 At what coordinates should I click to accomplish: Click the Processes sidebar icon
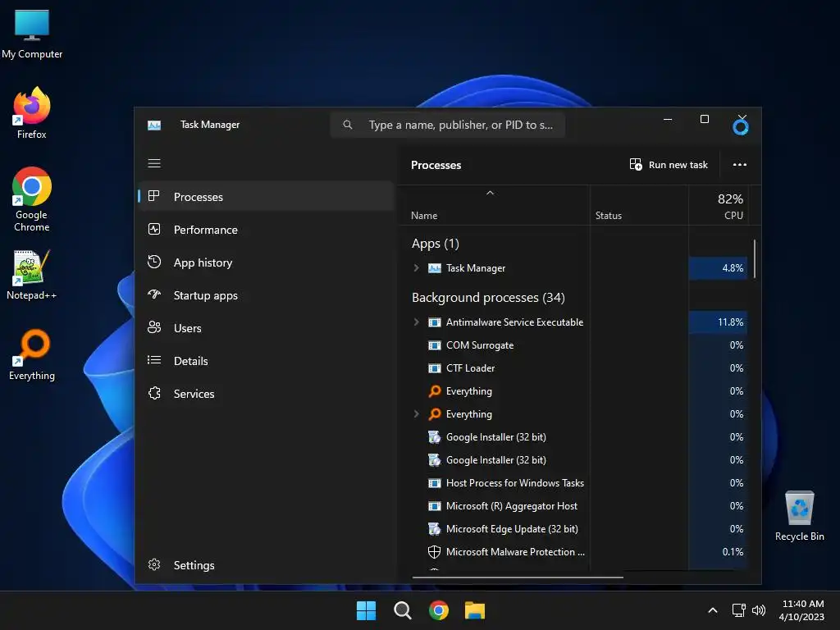[154, 196]
